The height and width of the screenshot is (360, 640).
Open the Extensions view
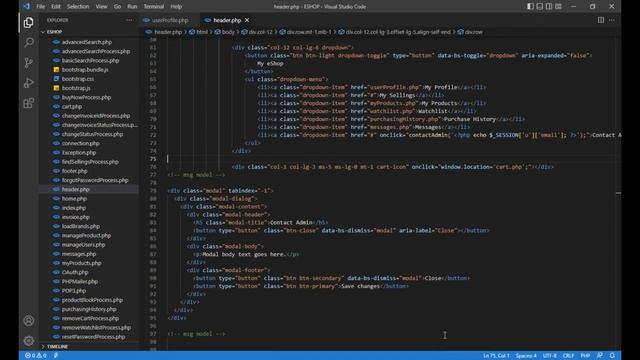click(x=29, y=103)
